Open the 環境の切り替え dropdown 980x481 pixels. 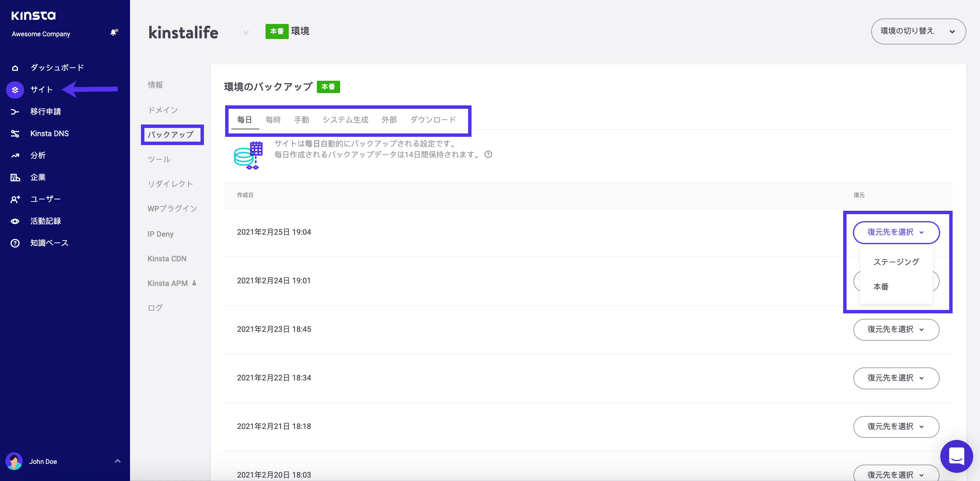pyautogui.click(x=918, y=31)
